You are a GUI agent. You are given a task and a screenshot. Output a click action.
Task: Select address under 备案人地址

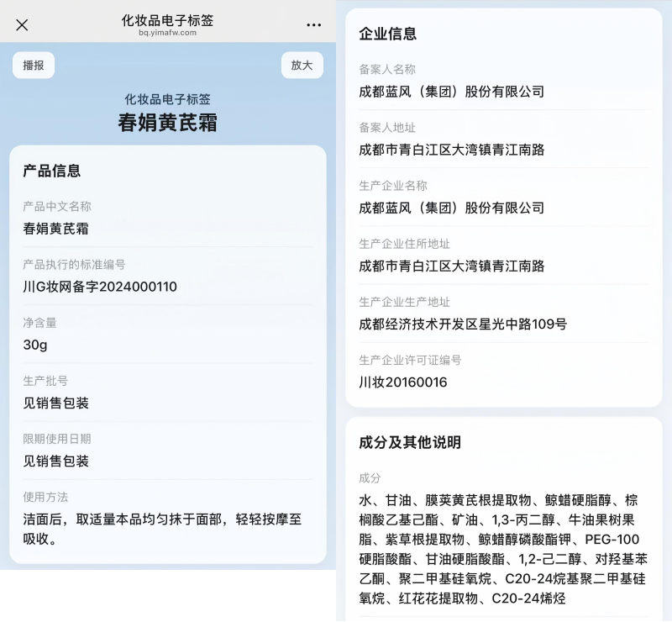coord(452,150)
